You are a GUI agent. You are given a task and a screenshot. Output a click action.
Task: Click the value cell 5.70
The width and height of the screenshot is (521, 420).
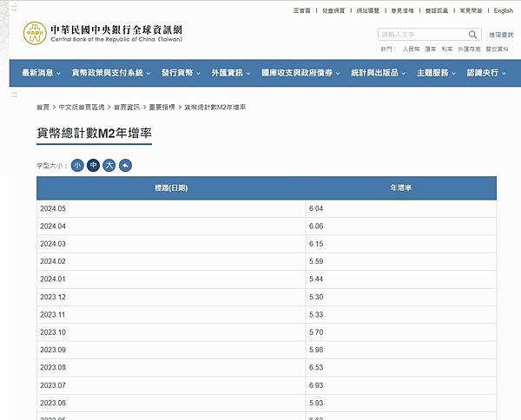[x=400, y=332]
